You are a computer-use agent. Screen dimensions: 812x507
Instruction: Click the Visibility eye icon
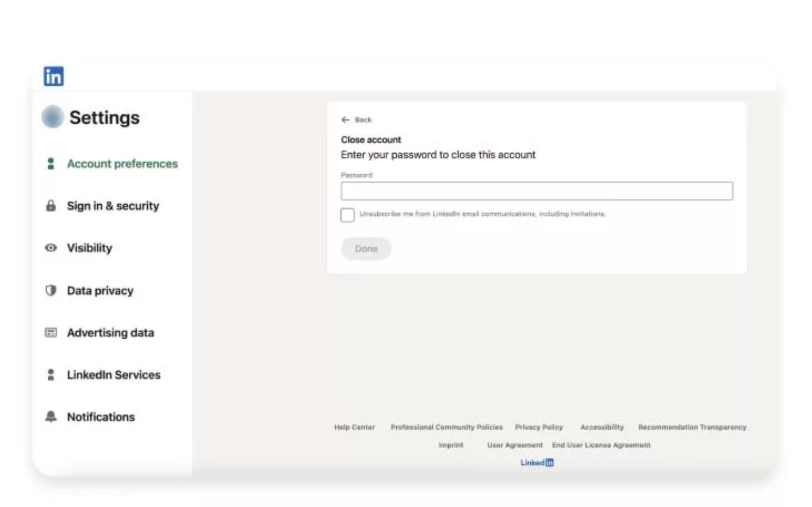coord(51,248)
